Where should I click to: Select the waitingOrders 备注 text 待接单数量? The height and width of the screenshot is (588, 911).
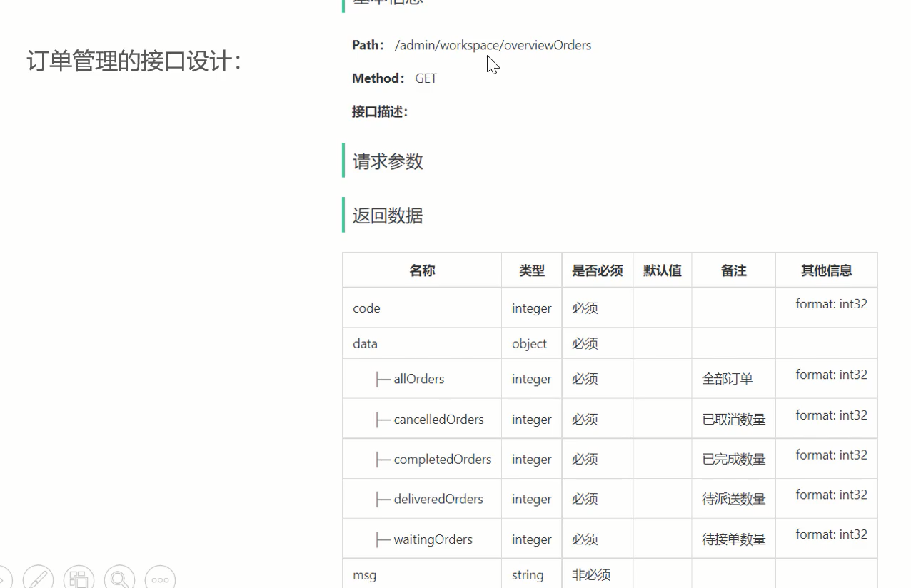(733, 539)
